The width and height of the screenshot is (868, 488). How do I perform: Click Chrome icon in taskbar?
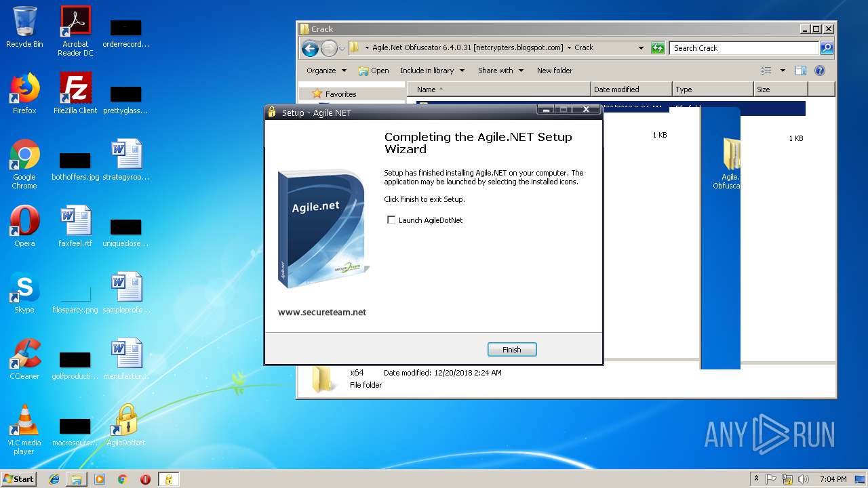tap(123, 479)
